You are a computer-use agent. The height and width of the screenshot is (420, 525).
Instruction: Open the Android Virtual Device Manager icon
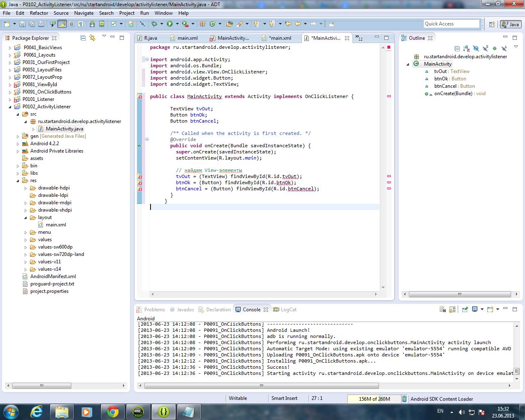pos(101,24)
